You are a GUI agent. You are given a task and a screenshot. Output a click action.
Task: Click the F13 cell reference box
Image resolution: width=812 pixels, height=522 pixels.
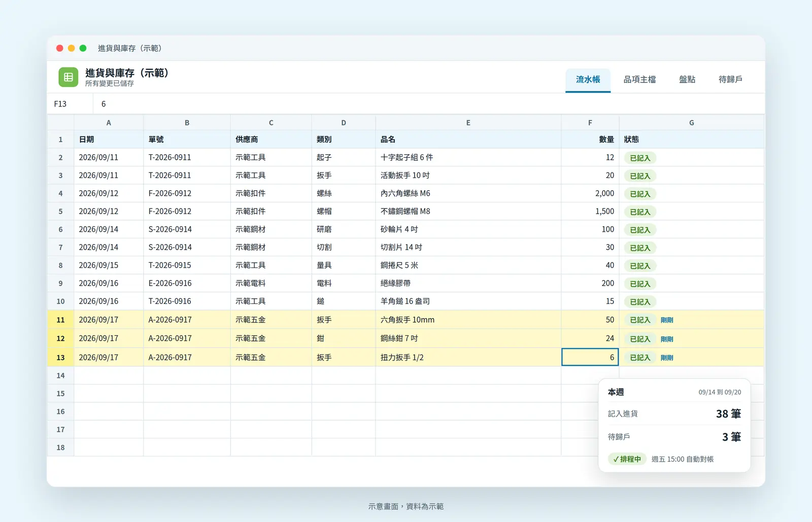70,104
